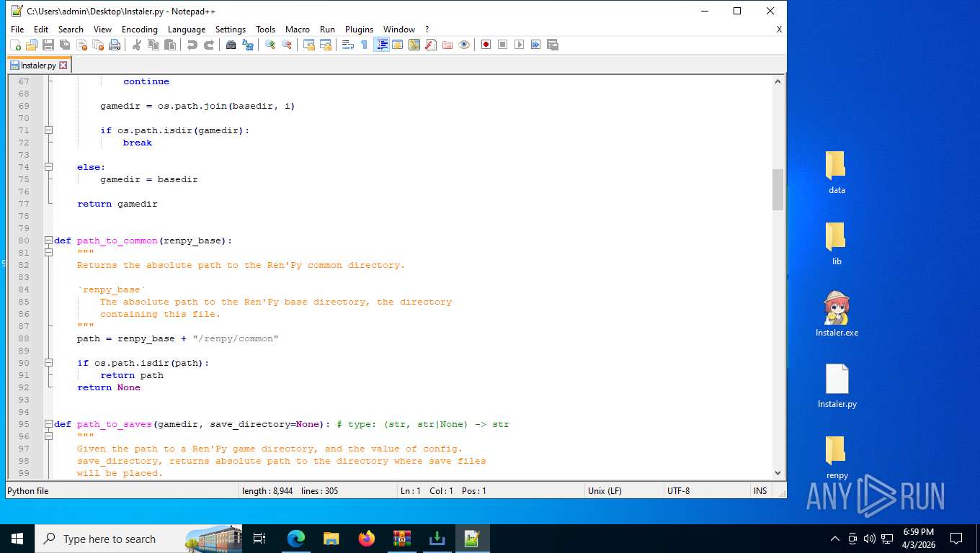Select the Instaler.py desktop file
This screenshot has height=553, width=980.
[x=837, y=386]
